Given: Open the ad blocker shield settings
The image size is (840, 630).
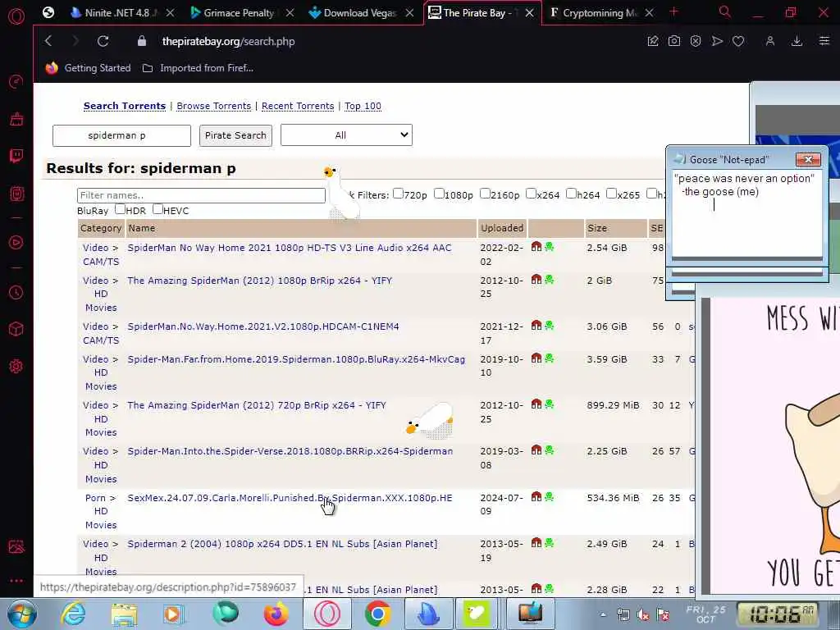Looking at the screenshot, I should [696, 41].
